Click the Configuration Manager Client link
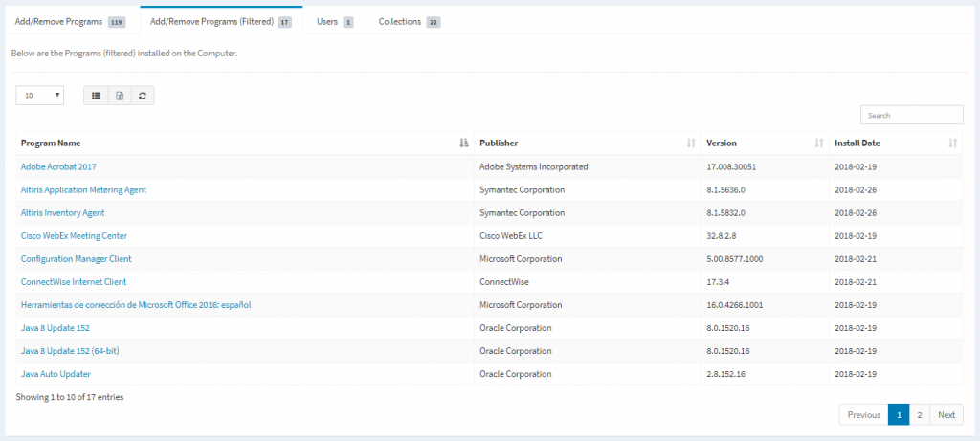 (76, 258)
